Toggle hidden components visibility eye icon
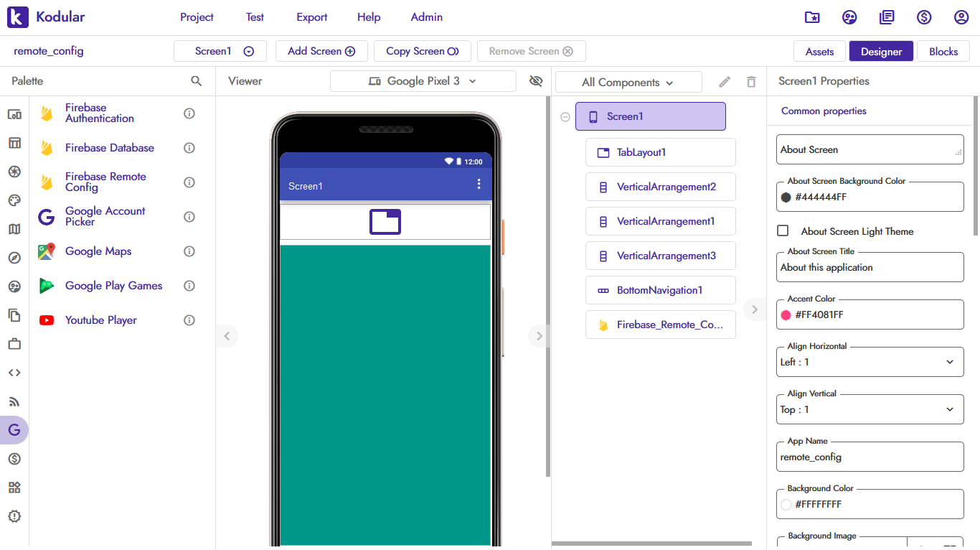This screenshot has width=980, height=550. (536, 81)
